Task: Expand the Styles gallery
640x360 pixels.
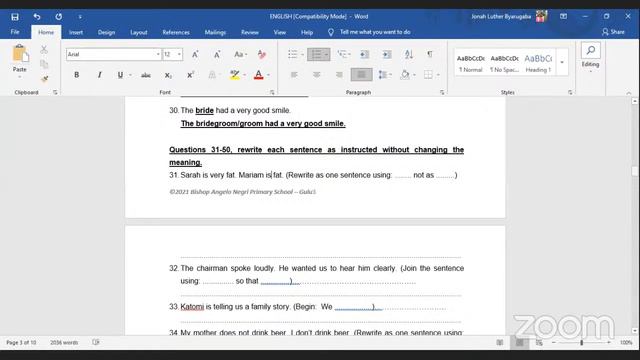Action: (562, 63)
